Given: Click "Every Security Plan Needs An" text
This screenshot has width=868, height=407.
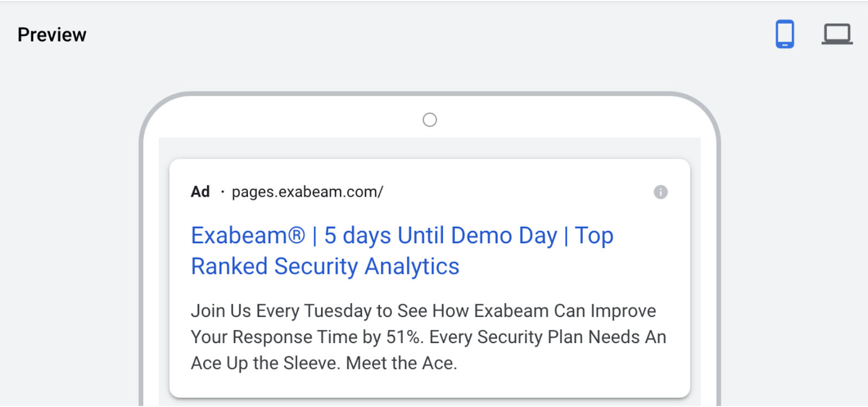Looking at the screenshot, I should pyautogui.click(x=548, y=337).
